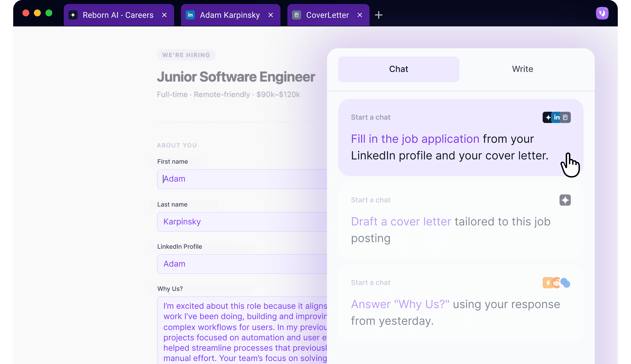
Task: Click the First name input field
Action: (242, 179)
